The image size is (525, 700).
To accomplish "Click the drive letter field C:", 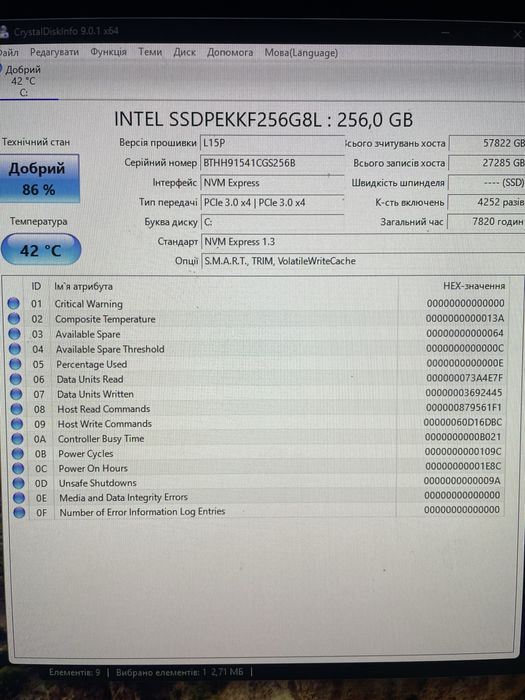I will [273, 222].
